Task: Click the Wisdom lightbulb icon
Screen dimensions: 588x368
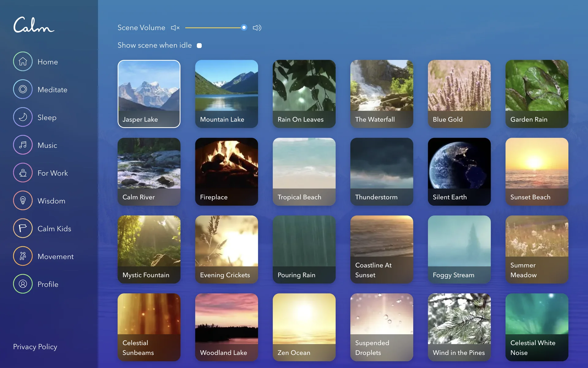Action: coord(23,201)
